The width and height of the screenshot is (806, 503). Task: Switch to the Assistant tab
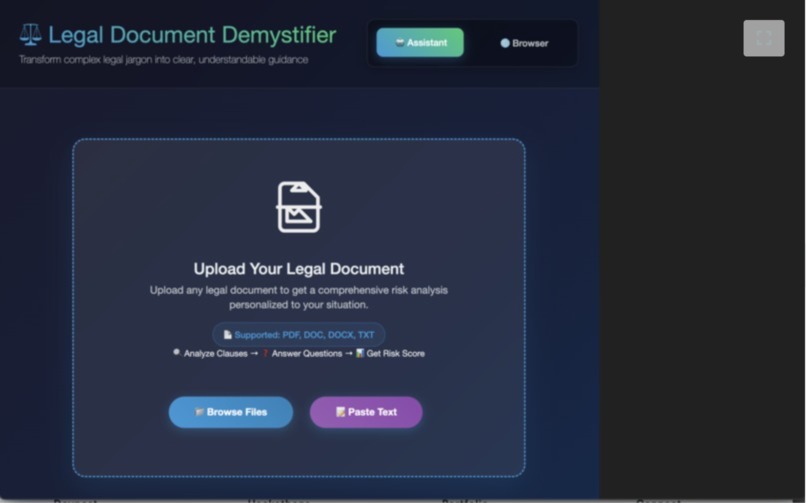click(x=420, y=43)
